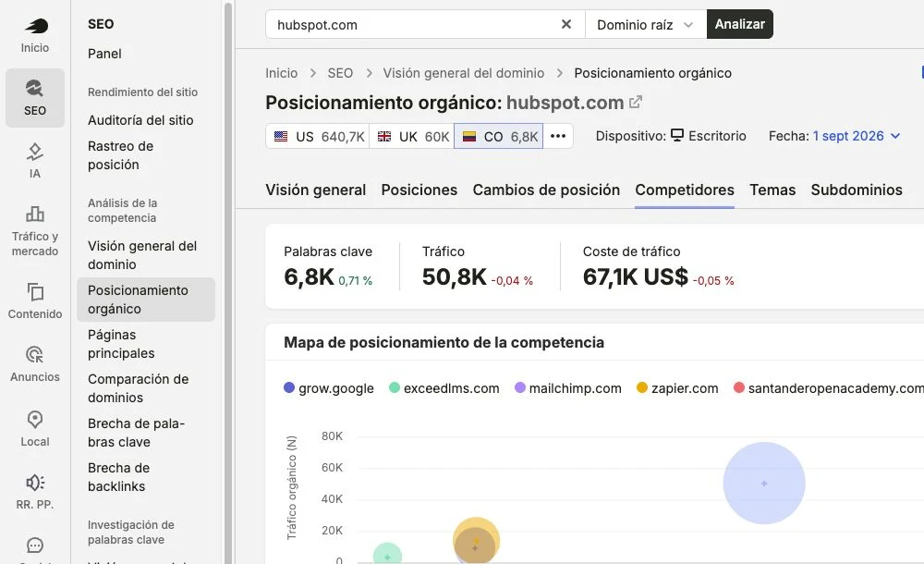Clear the domain search field
Viewport: 924px width, 564px height.
[x=566, y=24]
